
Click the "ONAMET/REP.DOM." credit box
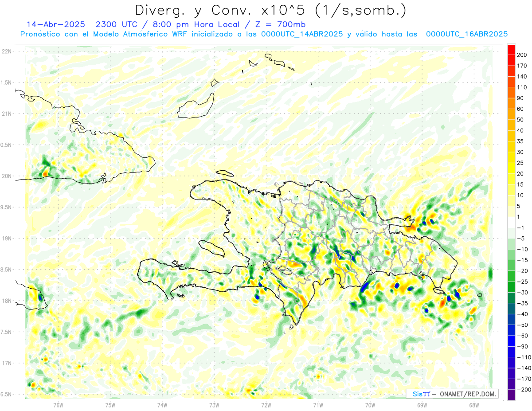pos(452,394)
